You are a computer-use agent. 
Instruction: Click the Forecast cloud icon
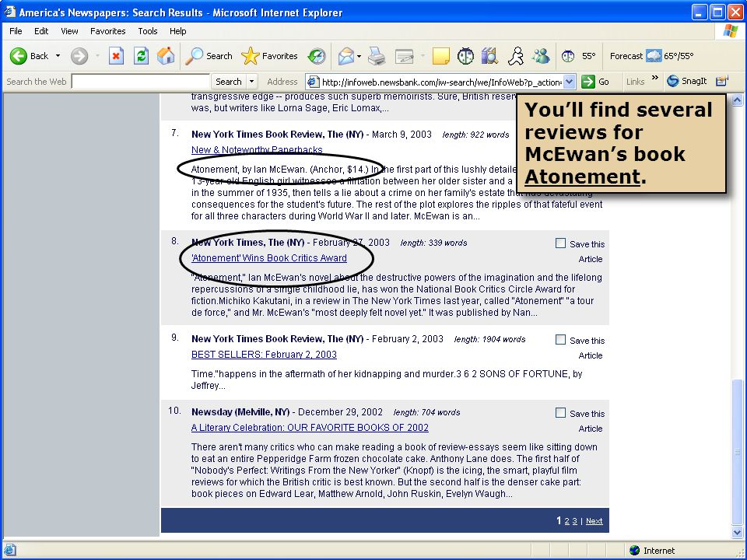point(654,56)
